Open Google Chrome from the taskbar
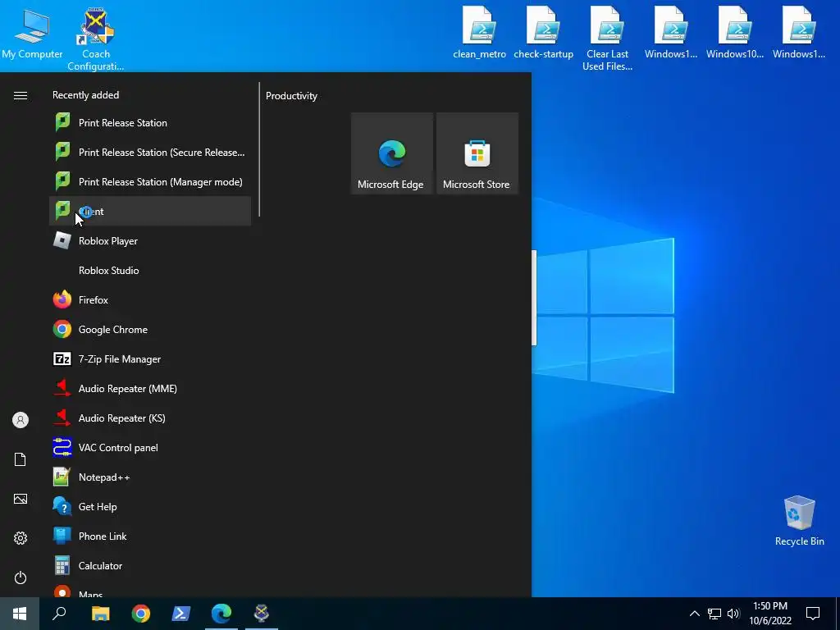This screenshot has height=630, width=840. pyautogui.click(x=141, y=614)
